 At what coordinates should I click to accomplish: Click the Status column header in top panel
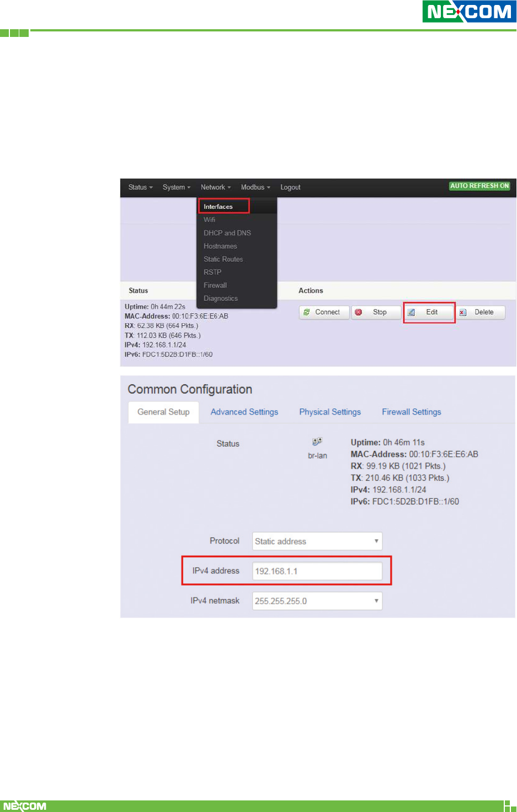click(x=138, y=291)
